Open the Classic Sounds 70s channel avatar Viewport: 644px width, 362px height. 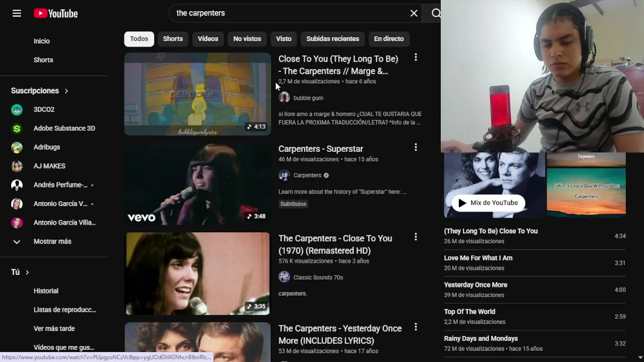(x=284, y=277)
